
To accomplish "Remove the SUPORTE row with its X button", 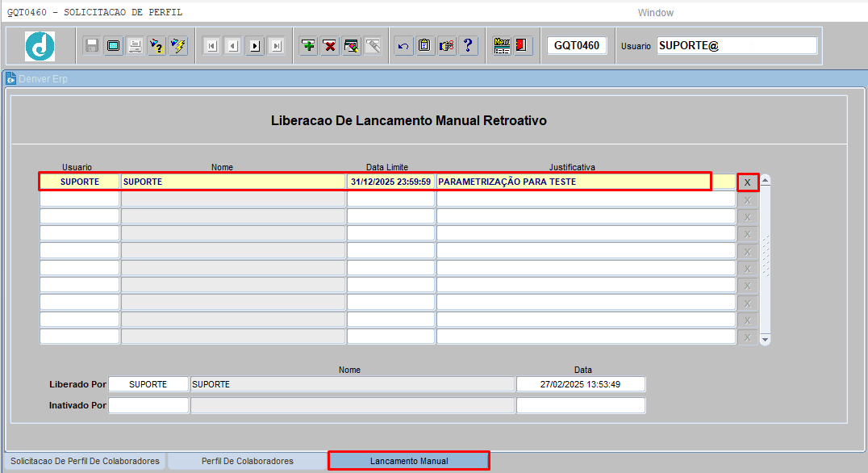I will coord(747,182).
